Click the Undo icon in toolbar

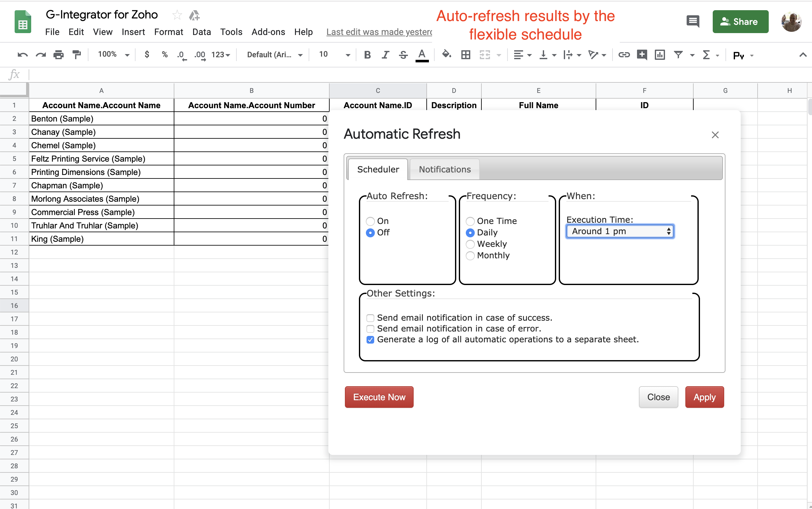(x=23, y=54)
